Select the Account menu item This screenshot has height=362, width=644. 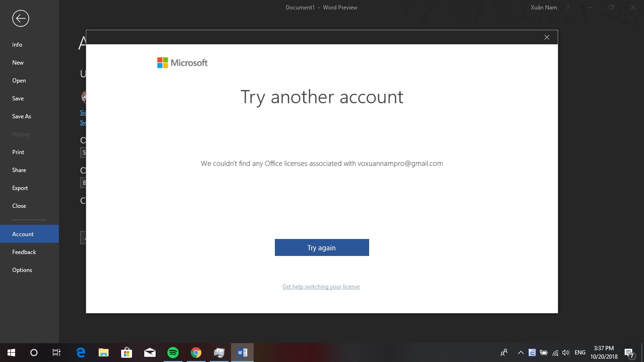click(x=29, y=234)
